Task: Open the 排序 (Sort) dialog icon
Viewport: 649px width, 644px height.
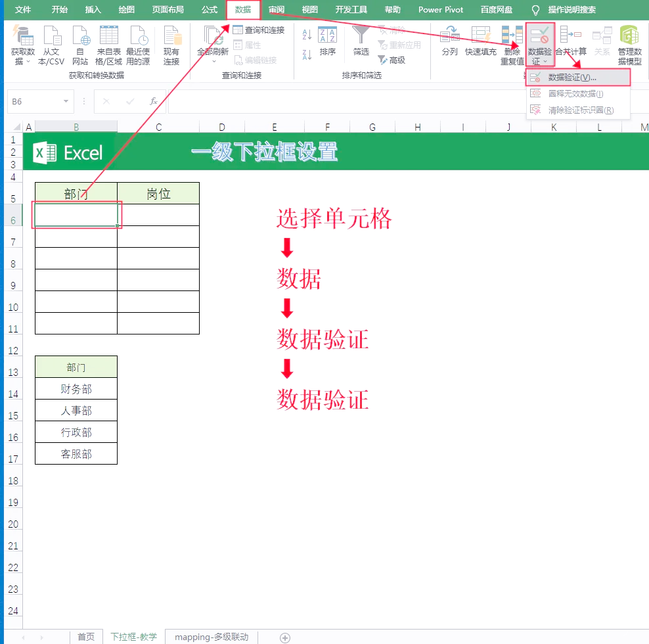Action: [x=327, y=35]
